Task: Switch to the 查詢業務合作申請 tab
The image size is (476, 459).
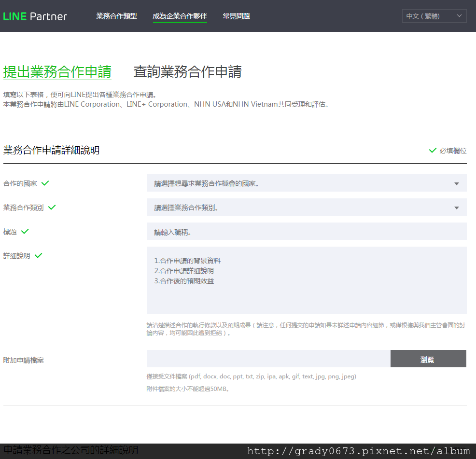Action: click(188, 72)
